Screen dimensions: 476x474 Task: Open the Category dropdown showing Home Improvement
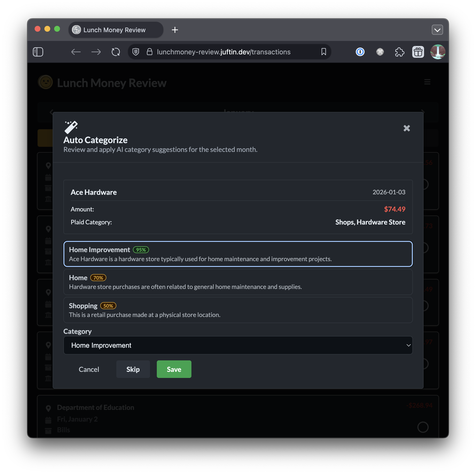pos(238,346)
